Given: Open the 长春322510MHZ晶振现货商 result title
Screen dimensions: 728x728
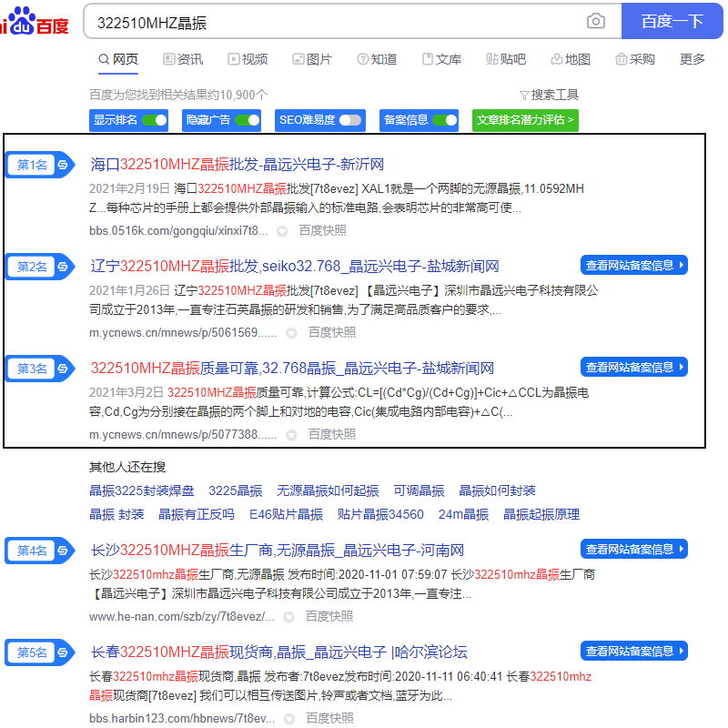Looking at the screenshot, I should click(278, 652).
